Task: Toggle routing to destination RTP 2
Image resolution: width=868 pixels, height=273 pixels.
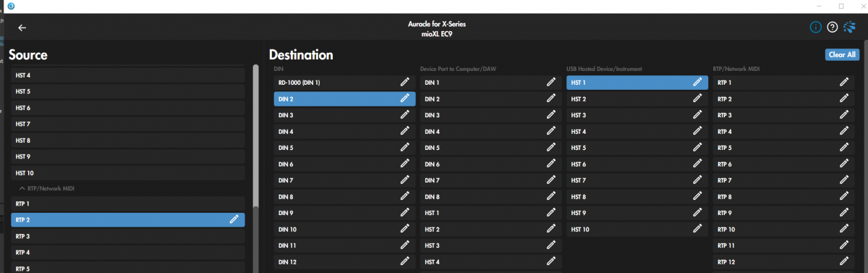Action: (x=783, y=98)
